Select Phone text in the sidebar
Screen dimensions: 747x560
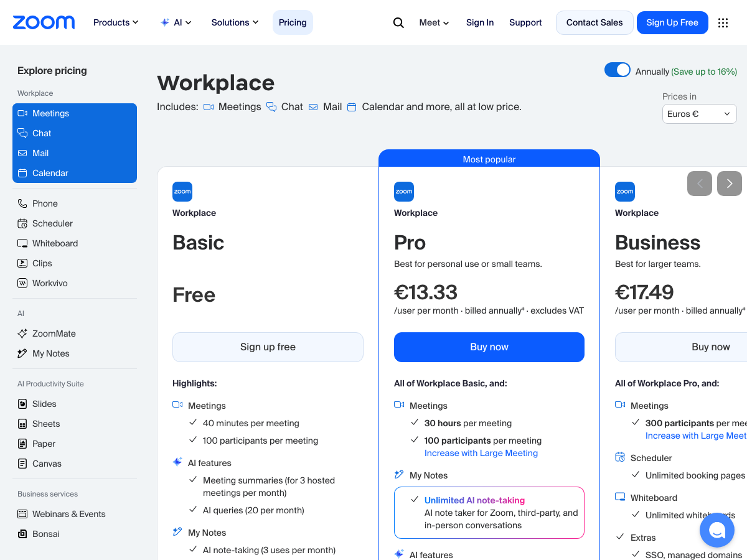45,203
